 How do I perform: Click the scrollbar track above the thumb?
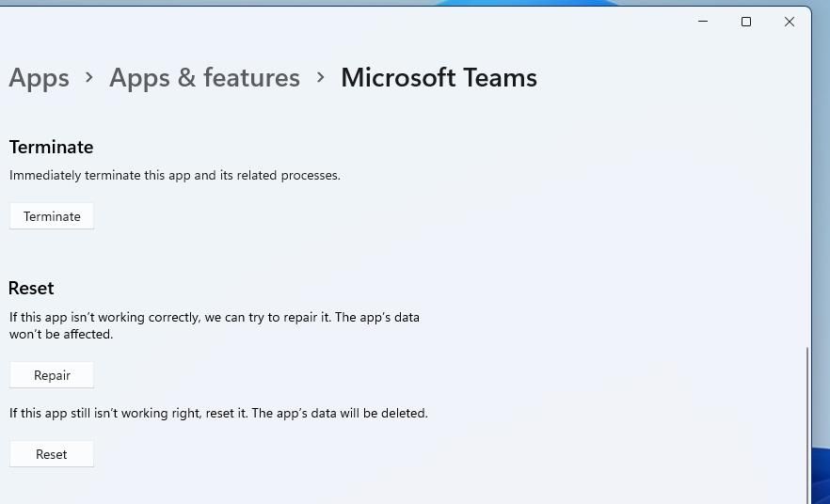pyautogui.click(x=807, y=212)
